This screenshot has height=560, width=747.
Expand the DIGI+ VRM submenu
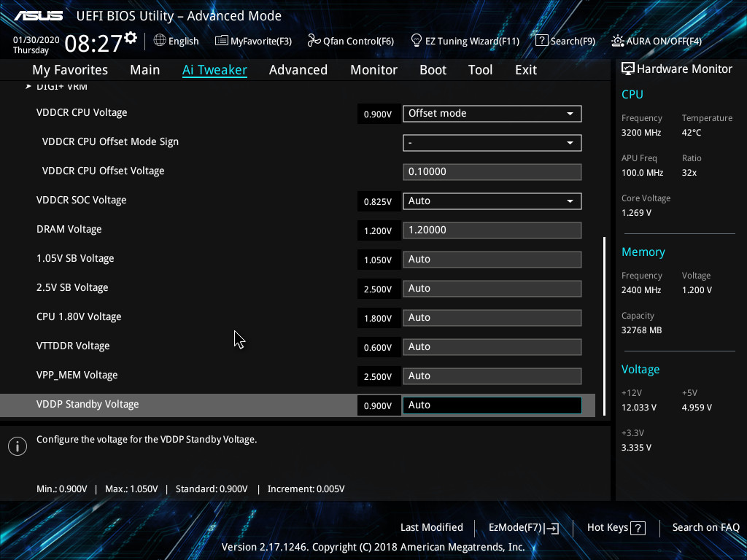click(57, 86)
